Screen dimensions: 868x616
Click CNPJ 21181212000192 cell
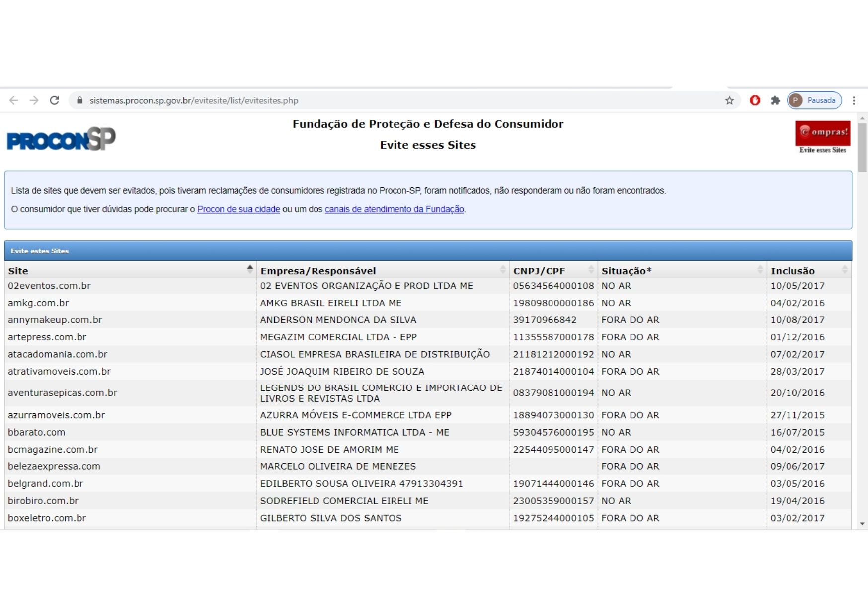[x=553, y=354]
